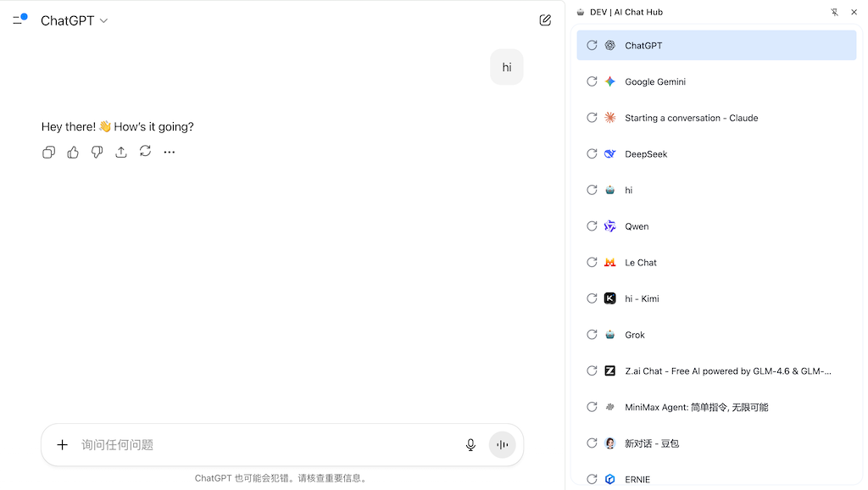Open the Grok chat entry
Image resolution: width=868 pixels, height=490 pixels.
(x=716, y=335)
